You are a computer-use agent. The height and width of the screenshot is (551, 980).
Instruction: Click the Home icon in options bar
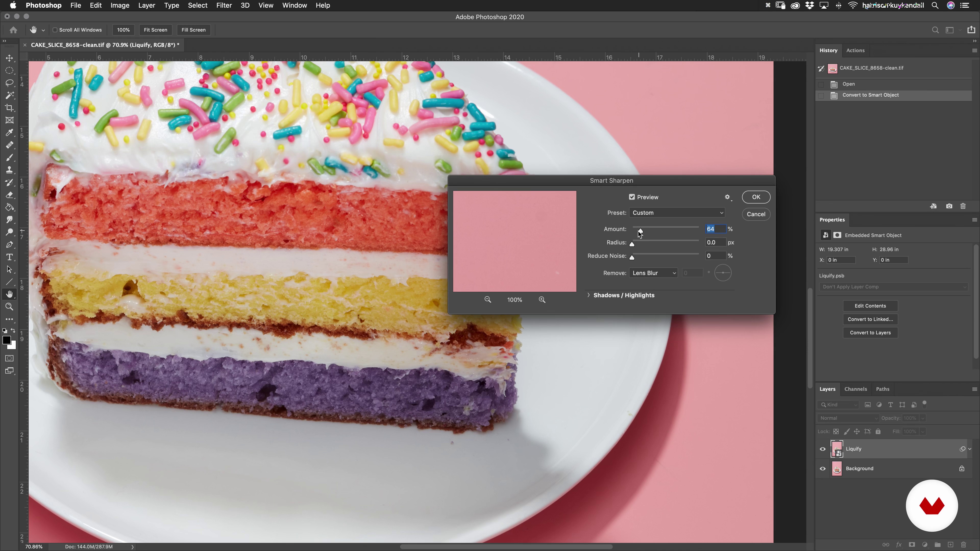tap(13, 30)
